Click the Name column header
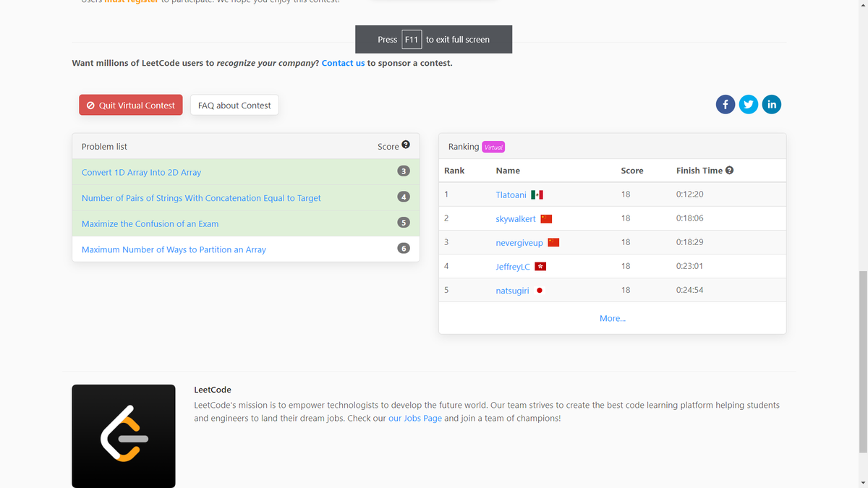This screenshot has height=488, width=868. [x=508, y=170]
